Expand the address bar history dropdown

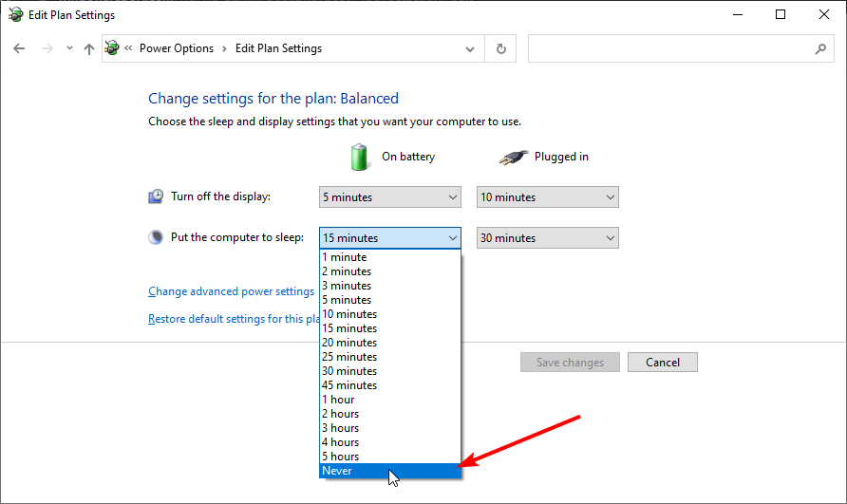pyautogui.click(x=470, y=49)
